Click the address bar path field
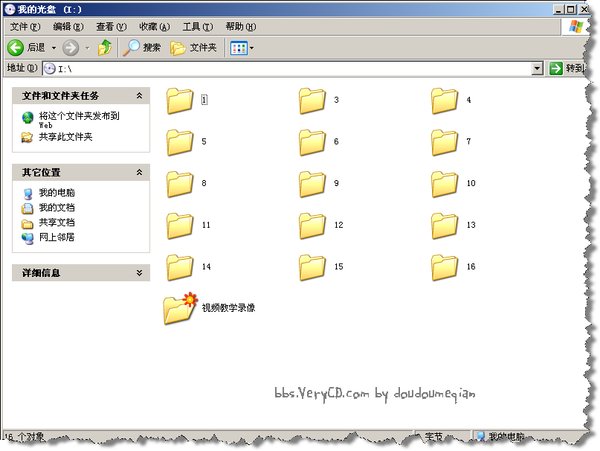 [290, 68]
